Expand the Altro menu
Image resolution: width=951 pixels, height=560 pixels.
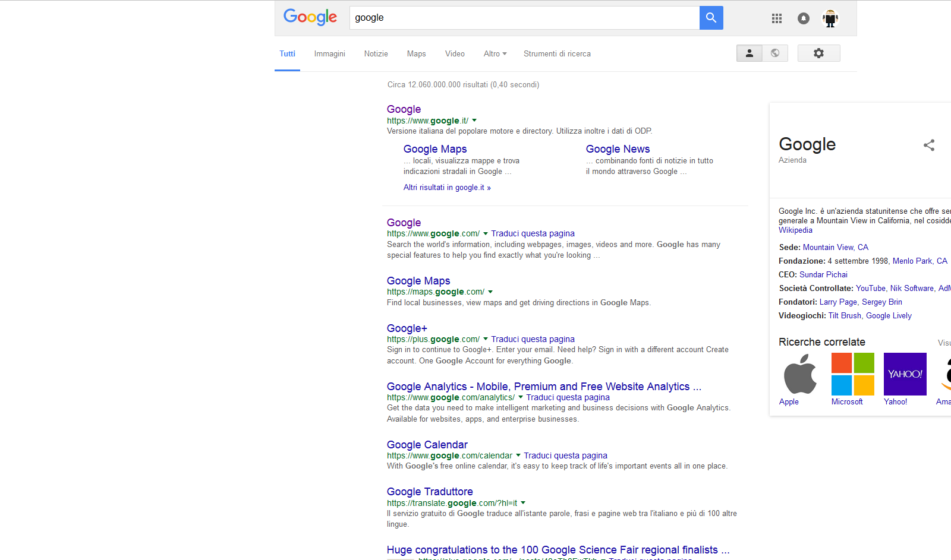coord(495,53)
